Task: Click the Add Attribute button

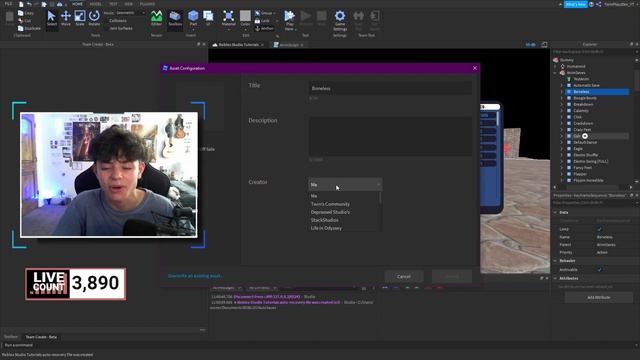Action: pos(599,297)
